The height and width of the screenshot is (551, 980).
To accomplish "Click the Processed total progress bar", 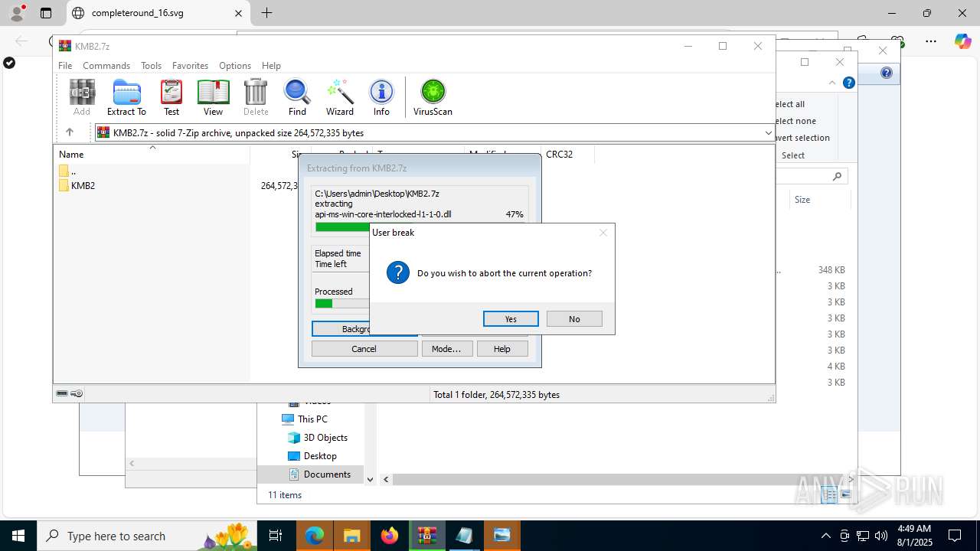I will pos(342,304).
